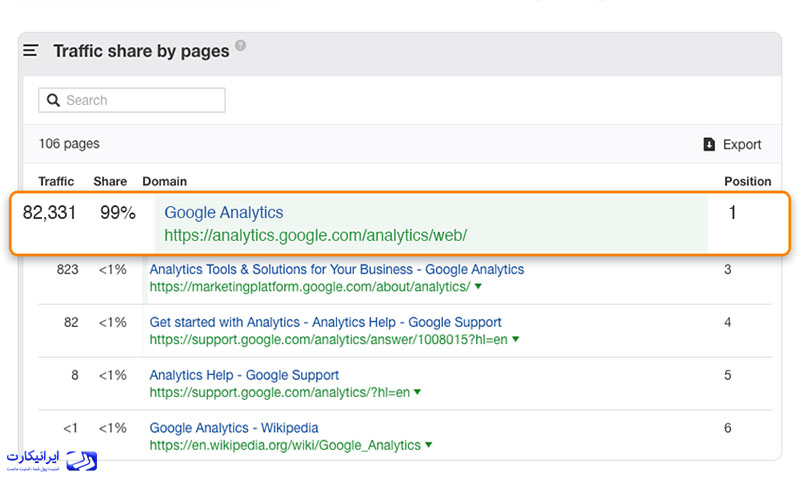Select the <1 traffic value in Wikipedia row
The height and width of the screenshot is (477, 800).
pyautogui.click(x=71, y=428)
